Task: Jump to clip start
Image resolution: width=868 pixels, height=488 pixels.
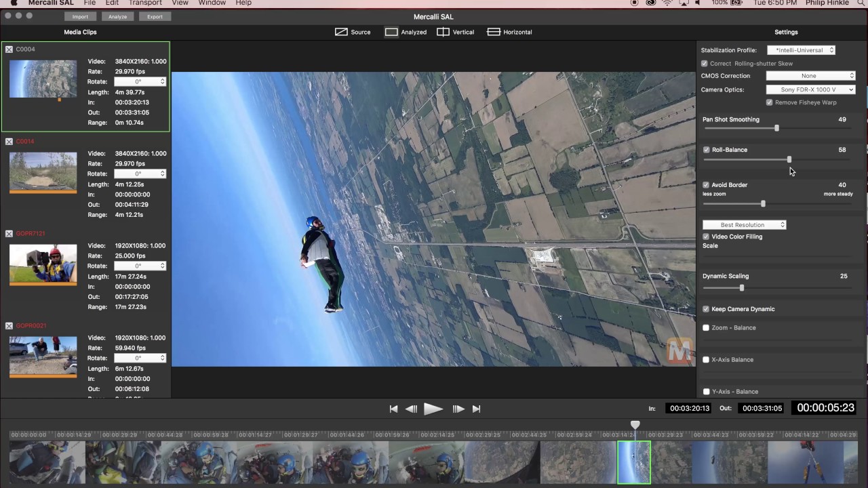Action: 393,409
